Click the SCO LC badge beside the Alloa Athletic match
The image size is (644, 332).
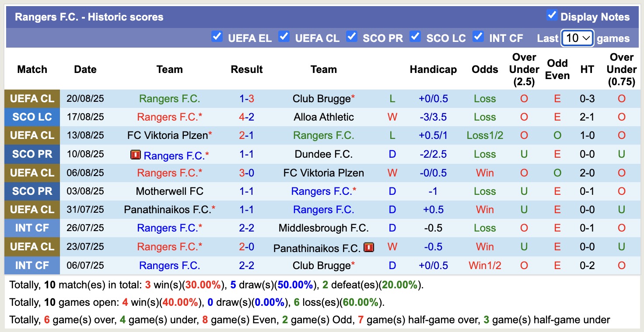point(31,117)
